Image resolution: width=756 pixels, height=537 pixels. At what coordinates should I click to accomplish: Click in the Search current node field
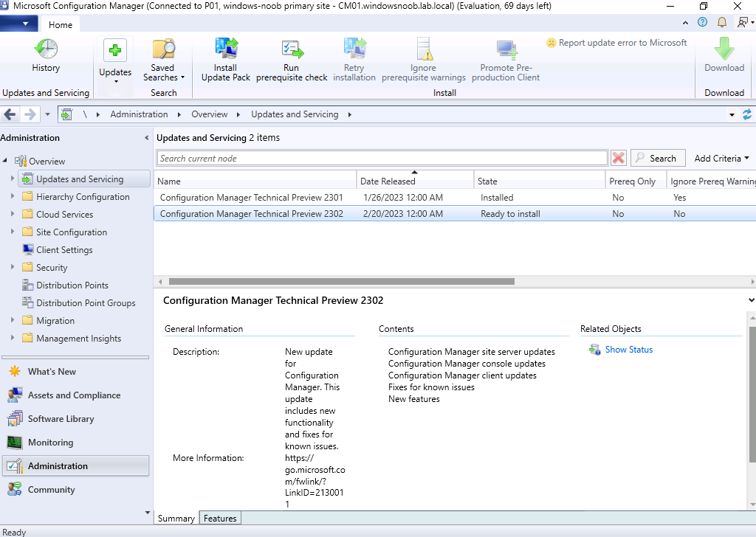382,159
